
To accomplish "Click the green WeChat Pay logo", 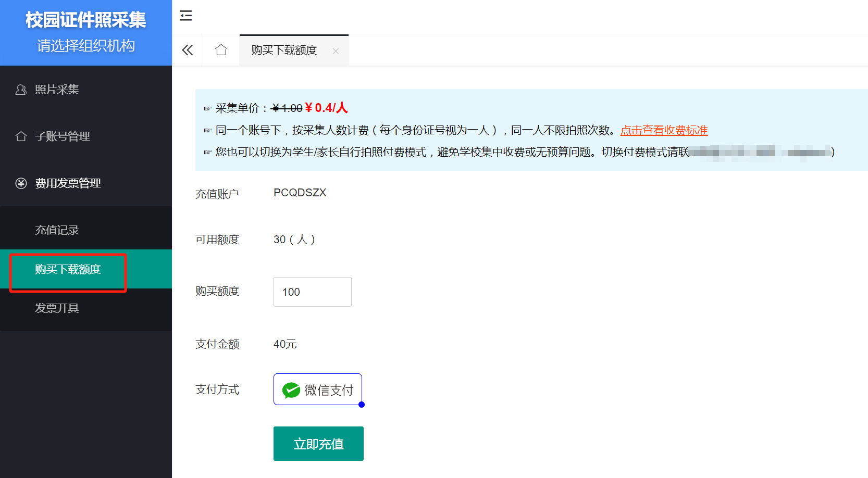I will [291, 390].
